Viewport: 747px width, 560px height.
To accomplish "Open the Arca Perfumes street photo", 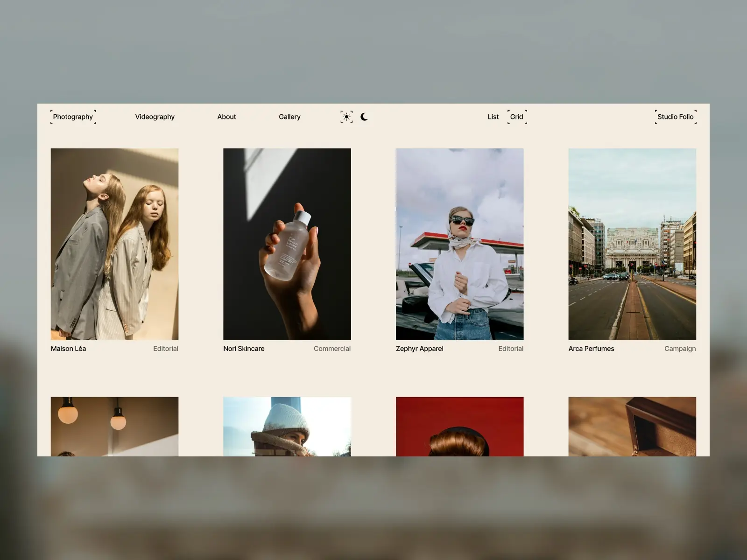I will click(x=632, y=244).
